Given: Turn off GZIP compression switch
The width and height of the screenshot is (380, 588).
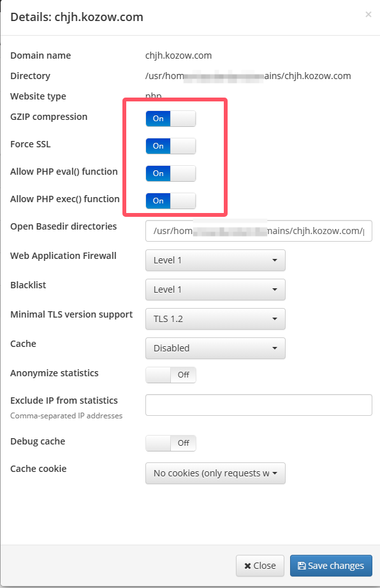Looking at the screenshot, I should [x=170, y=119].
